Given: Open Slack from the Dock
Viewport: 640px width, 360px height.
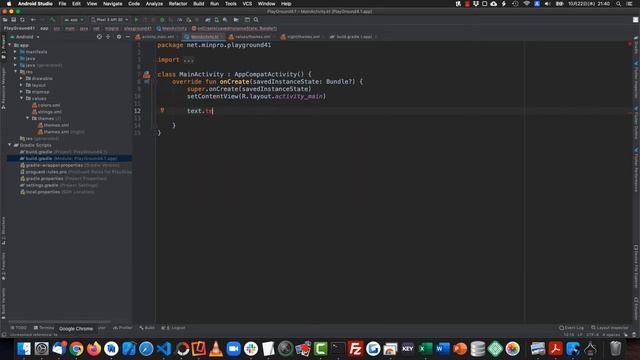Looking at the screenshot, I should 251,349.
